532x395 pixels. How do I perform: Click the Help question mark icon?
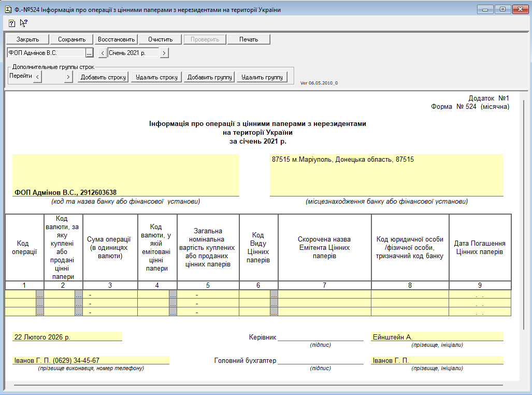pos(12,23)
